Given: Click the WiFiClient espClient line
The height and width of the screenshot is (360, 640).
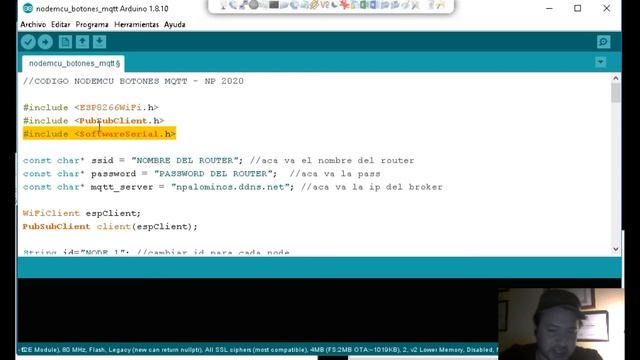Looking at the screenshot, I should point(82,213).
